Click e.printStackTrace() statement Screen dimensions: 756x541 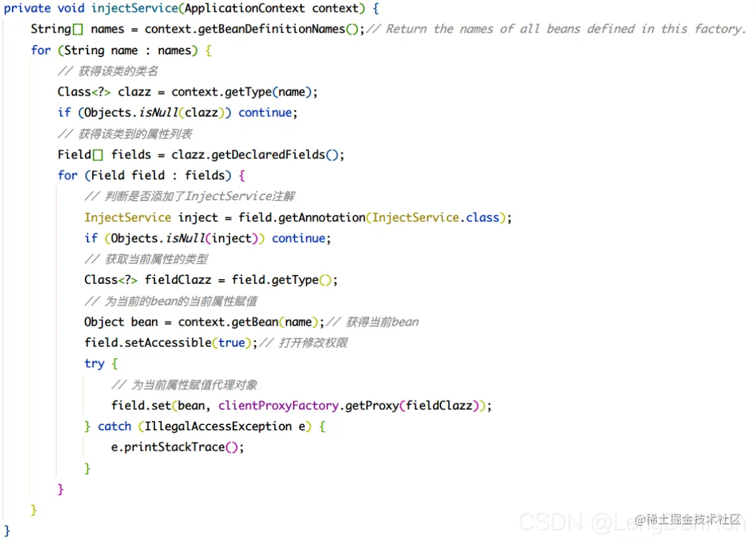178,447
